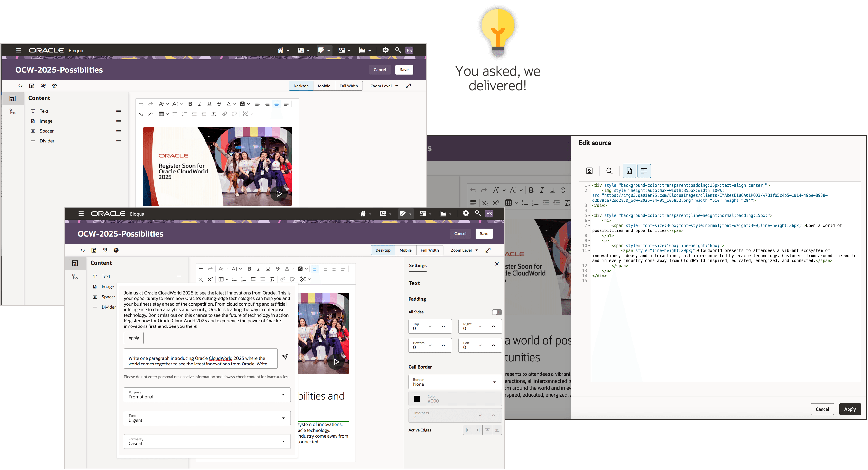
Task: Click the settings gear in front Eloqua navigation bar
Action: (x=465, y=213)
